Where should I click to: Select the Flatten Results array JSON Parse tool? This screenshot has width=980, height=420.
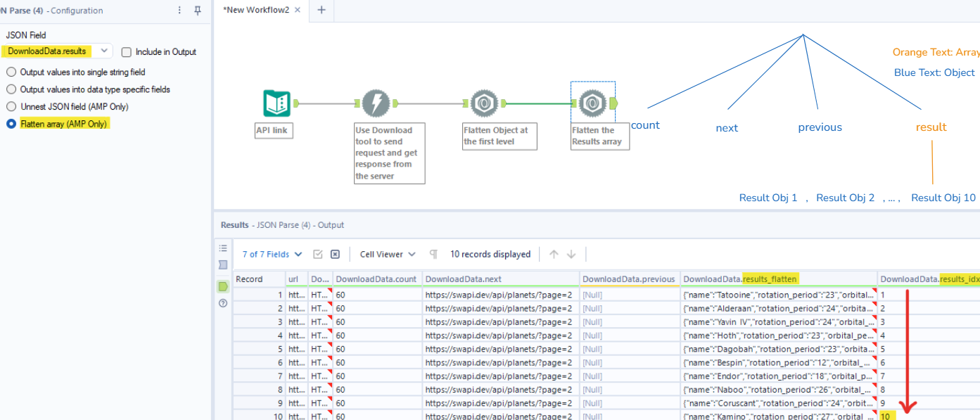coord(592,103)
